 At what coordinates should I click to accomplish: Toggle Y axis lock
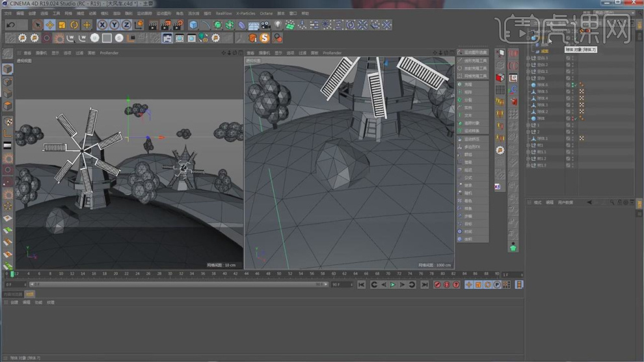pos(114,25)
